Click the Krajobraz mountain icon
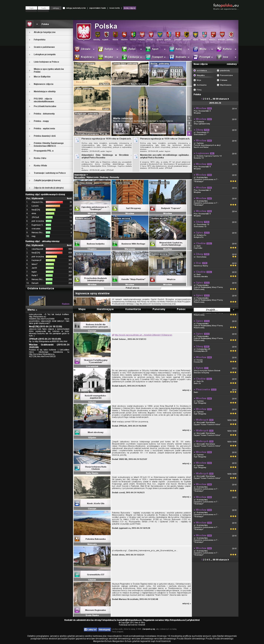Viewport: 264px width, 644px height. coord(77,57)
